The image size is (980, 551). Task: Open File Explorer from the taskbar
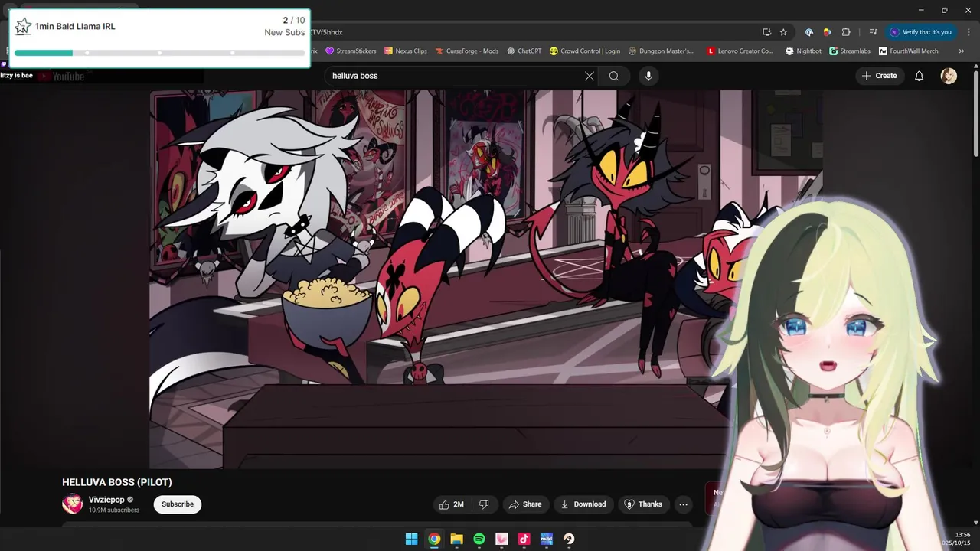[x=456, y=539]
